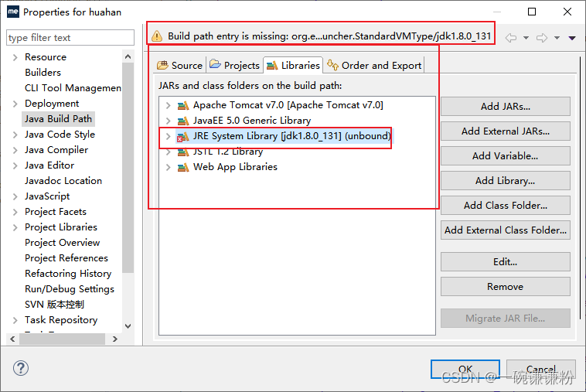
Task: Select Java Build Path in the tree
Action: 58,119
